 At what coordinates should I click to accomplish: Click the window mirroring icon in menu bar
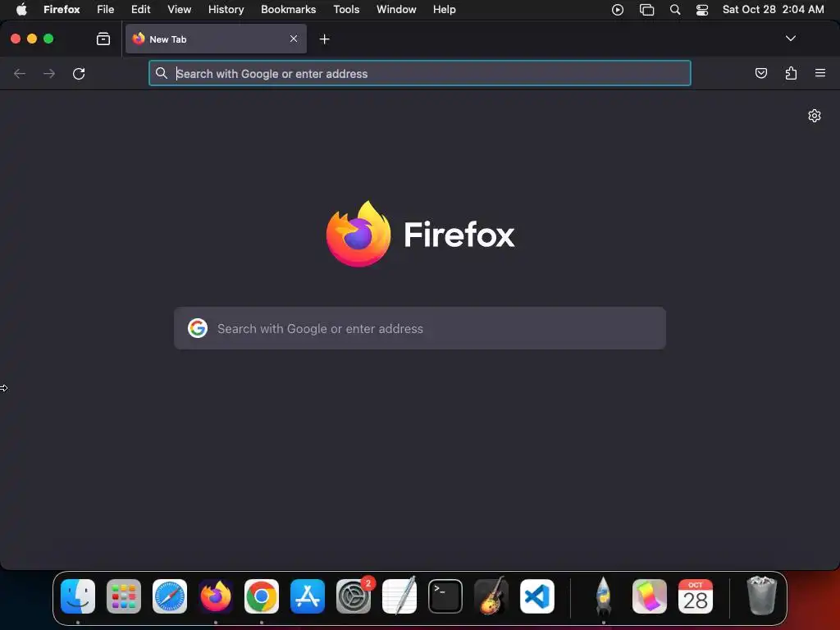click(x=646, y=10)
